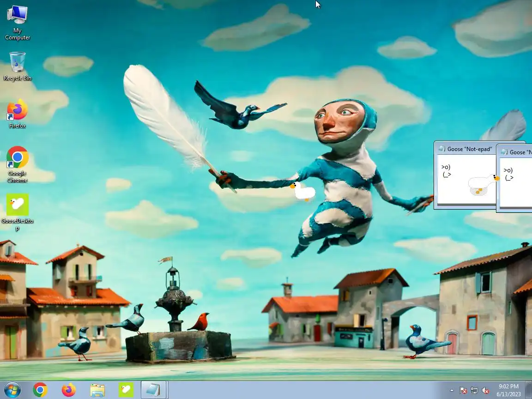532x399 pixels.
Task: Click the muted volume tray icon
Action: 485,391
